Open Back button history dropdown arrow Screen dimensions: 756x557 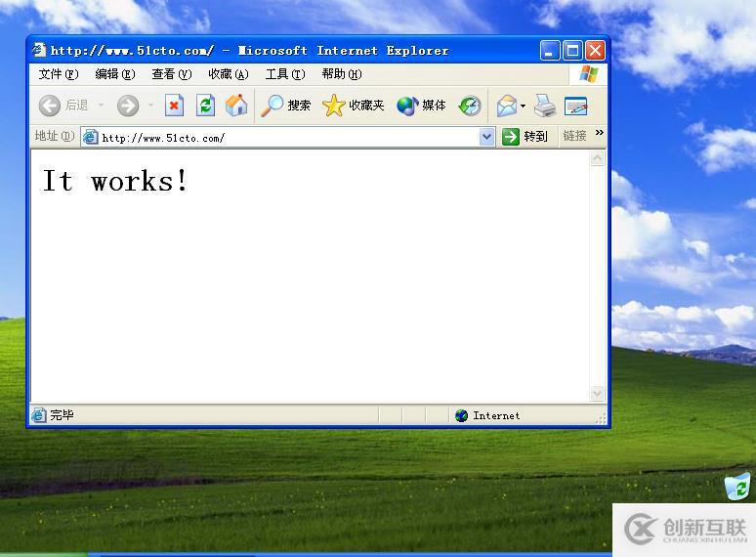(102, 106)
